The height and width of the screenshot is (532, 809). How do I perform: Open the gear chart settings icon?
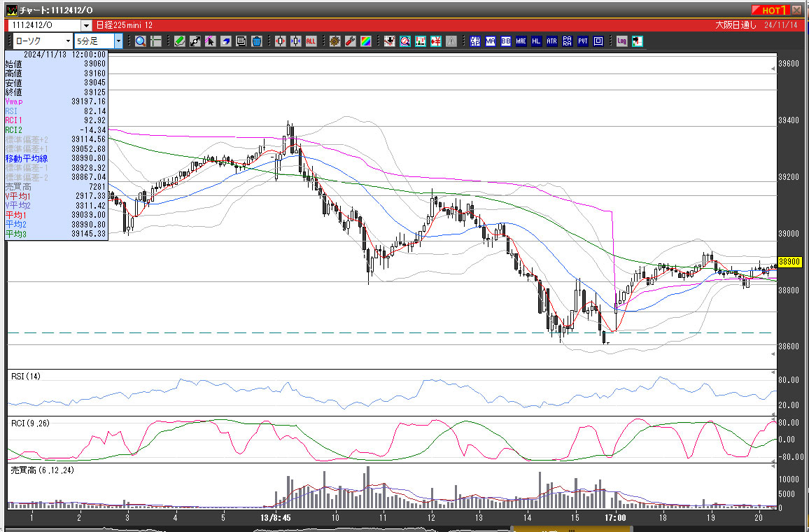pos(335,41)
